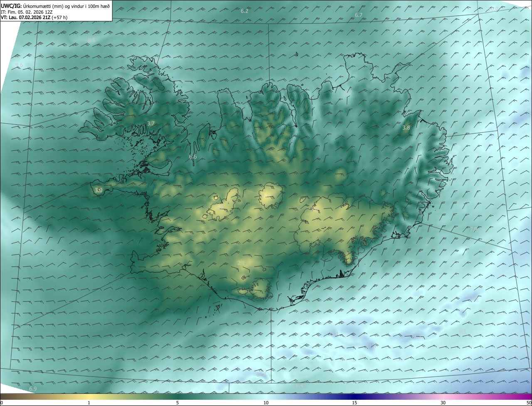The width and height of the screenshot is (532, 406).
Task: Click the 9.6 value label at the far left edge
Action: point(19,65)
